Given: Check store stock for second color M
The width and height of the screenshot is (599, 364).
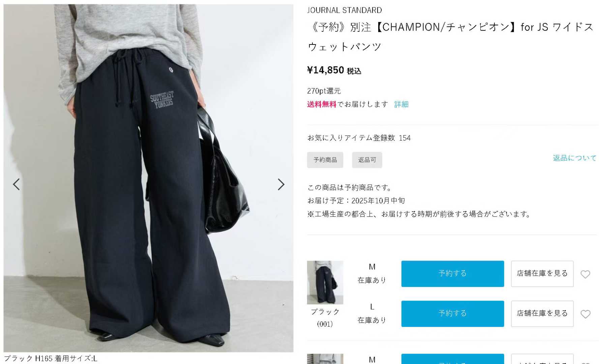Looking at the screenshot, I should (542, 359).
